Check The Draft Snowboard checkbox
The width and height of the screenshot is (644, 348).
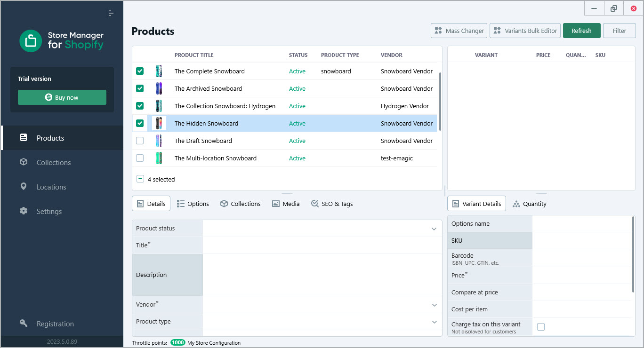tap(140, 141)
